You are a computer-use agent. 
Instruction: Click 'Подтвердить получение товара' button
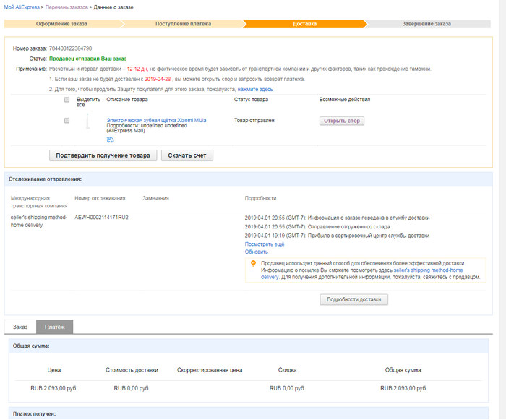(x=103, y=155)
